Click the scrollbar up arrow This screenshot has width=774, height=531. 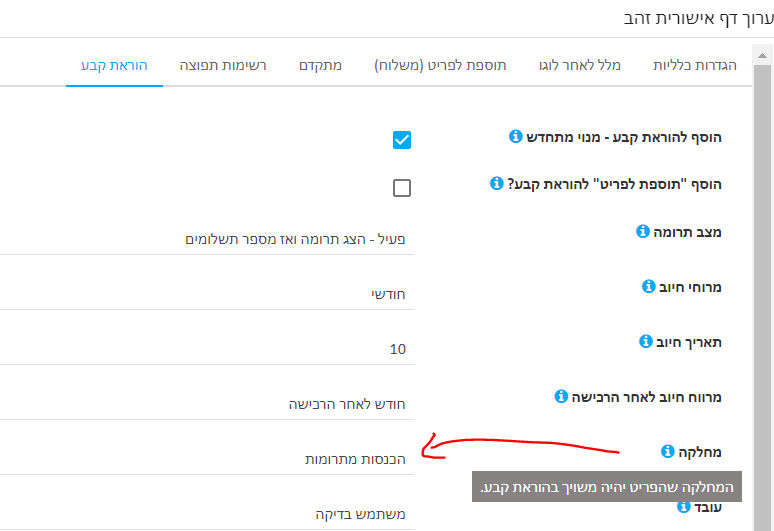pos(763,55)
